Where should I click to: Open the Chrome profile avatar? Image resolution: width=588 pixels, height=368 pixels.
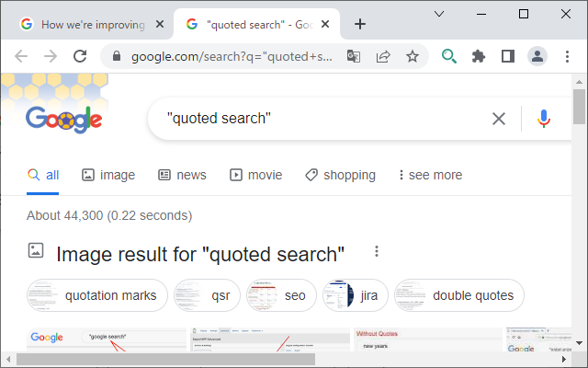pyautogui.click(x=537, y=56)
